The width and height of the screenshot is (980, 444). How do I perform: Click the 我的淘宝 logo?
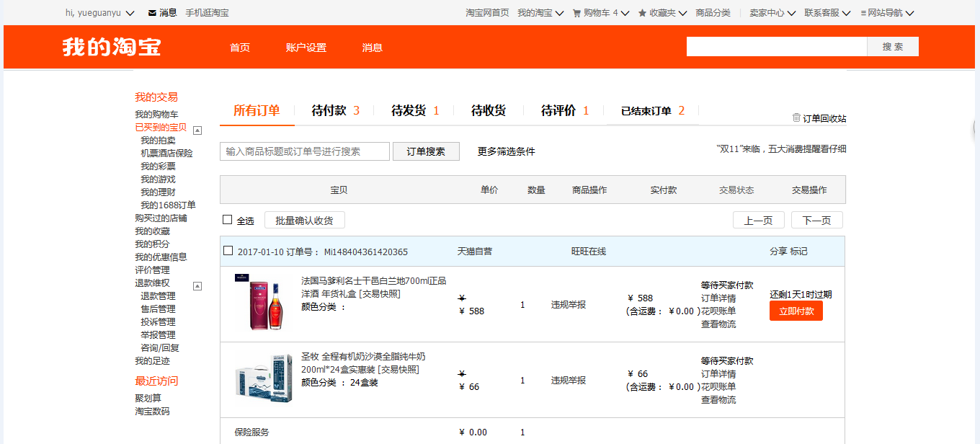tap(112, 47)
